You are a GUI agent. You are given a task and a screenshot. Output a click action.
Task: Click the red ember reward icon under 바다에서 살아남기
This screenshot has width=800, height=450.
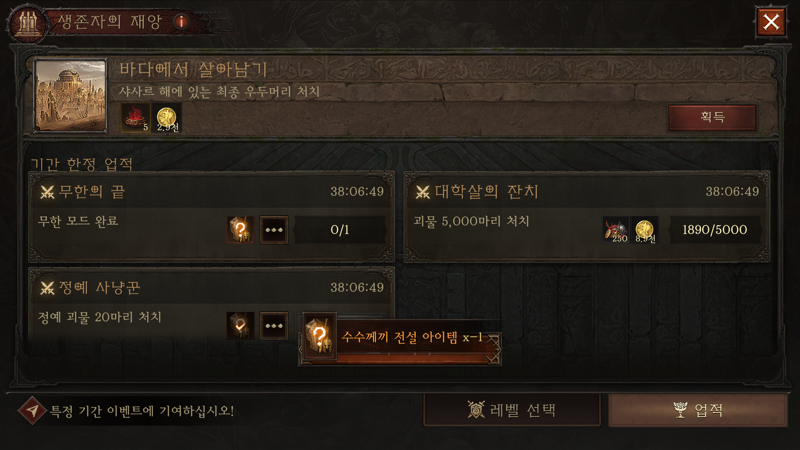(x=135, y=117)
